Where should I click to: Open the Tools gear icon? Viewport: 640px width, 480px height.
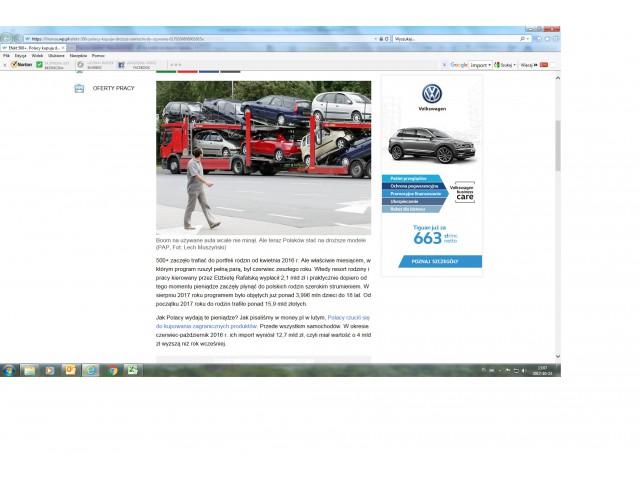point(554,39)
